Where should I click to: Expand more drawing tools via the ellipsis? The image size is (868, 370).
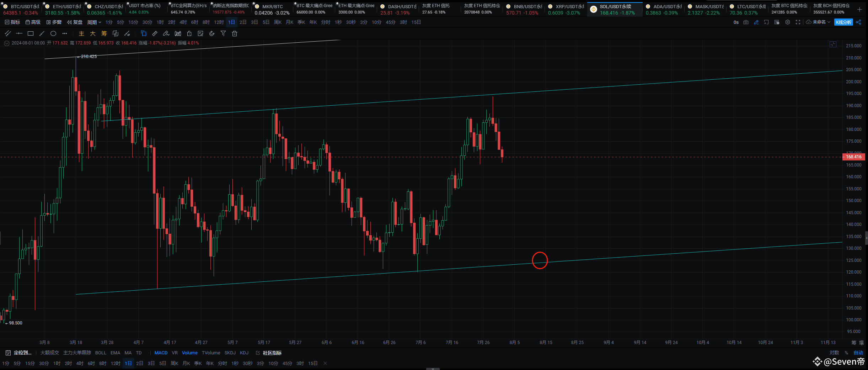click(64, 33)
